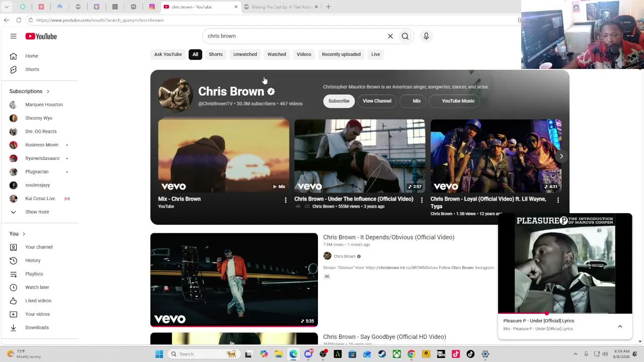This screenshot has height=362, width=644.
Task: Seek in the miniplayer progress bar
Action: [x=565, y=313]
